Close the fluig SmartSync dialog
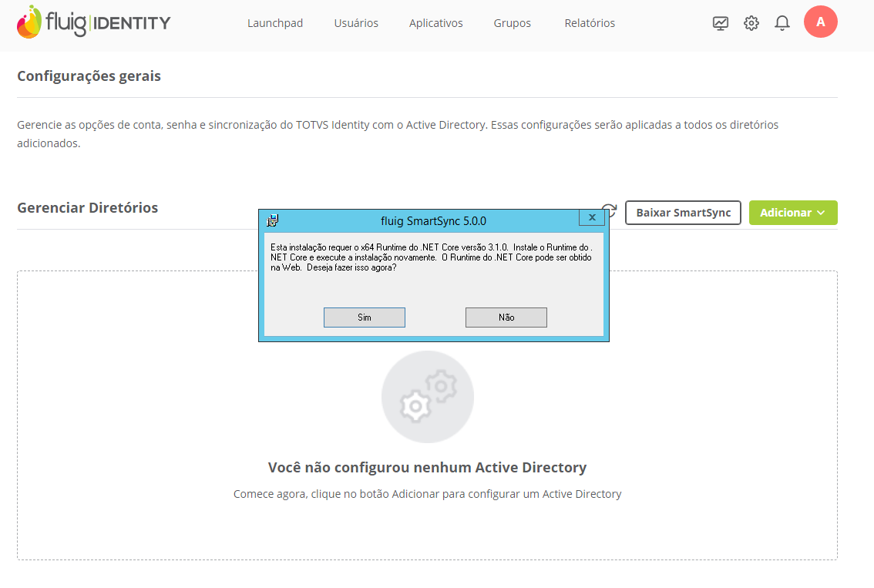Viewport: 874px width, 588px height. coord(592,217)
